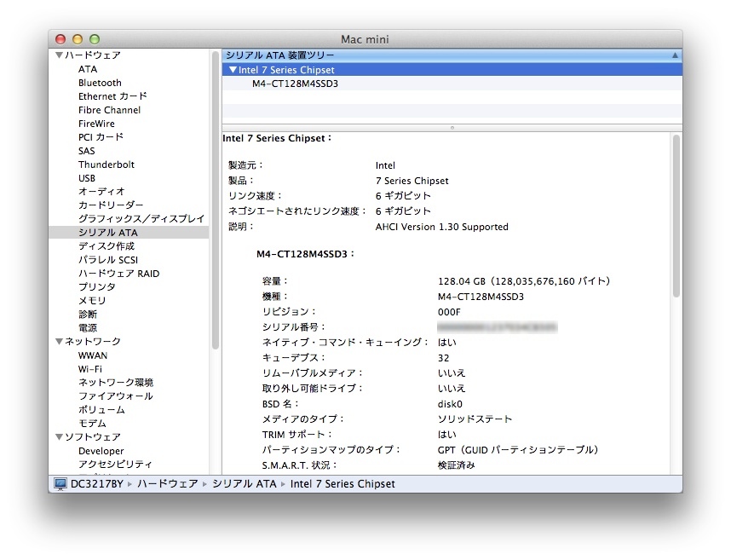Click the revision value 000F

point(449,312)
